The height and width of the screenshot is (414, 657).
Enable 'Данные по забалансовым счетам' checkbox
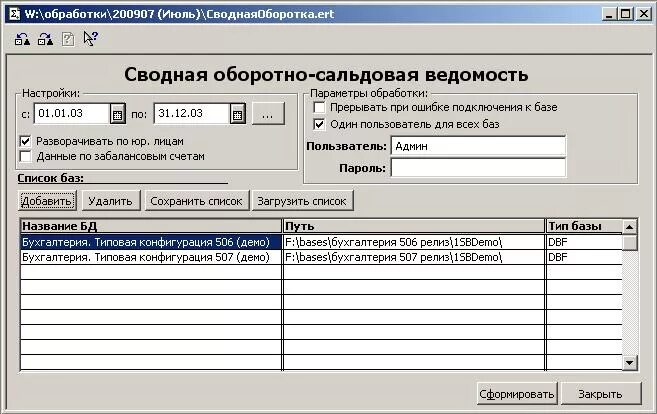tap(26, 156)
